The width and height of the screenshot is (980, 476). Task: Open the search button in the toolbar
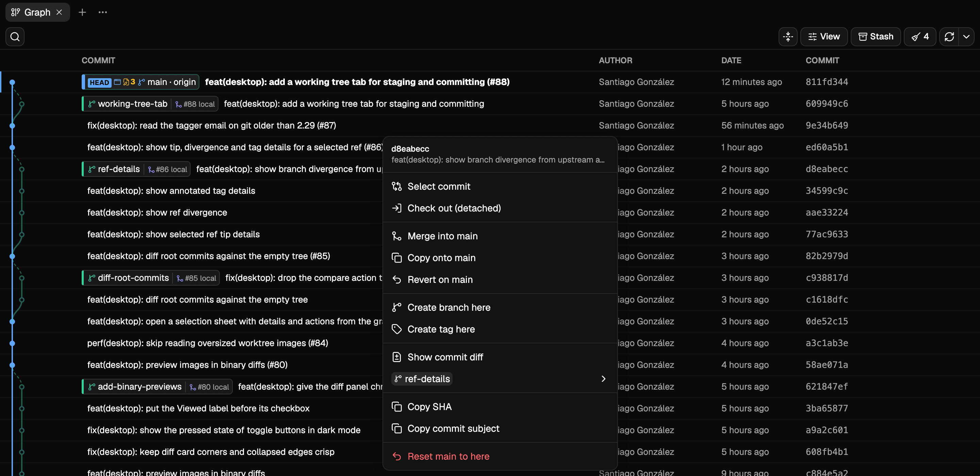point(15,36)
